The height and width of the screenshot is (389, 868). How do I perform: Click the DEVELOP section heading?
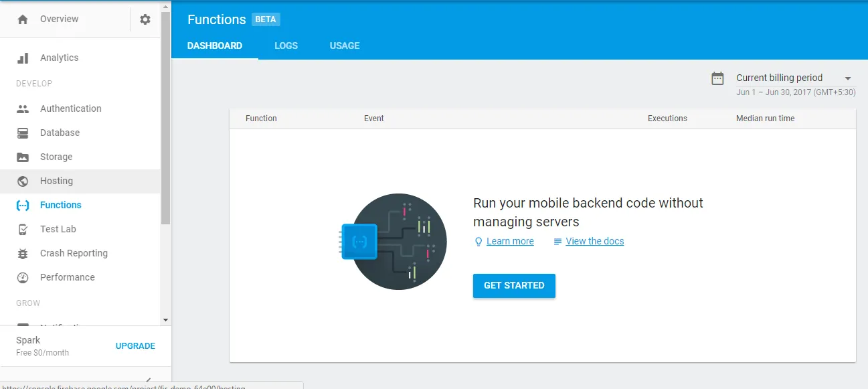click(x=34, y=84)
